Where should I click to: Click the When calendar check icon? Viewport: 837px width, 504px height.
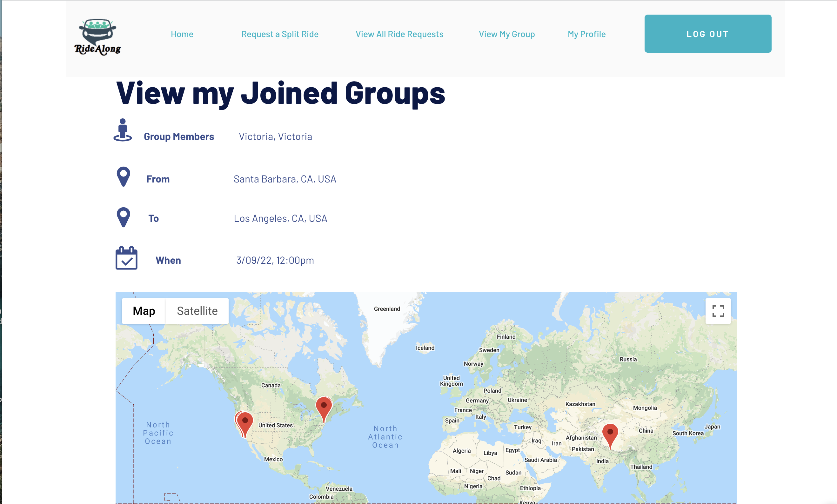pyautogui.click(x=126, y=258)
